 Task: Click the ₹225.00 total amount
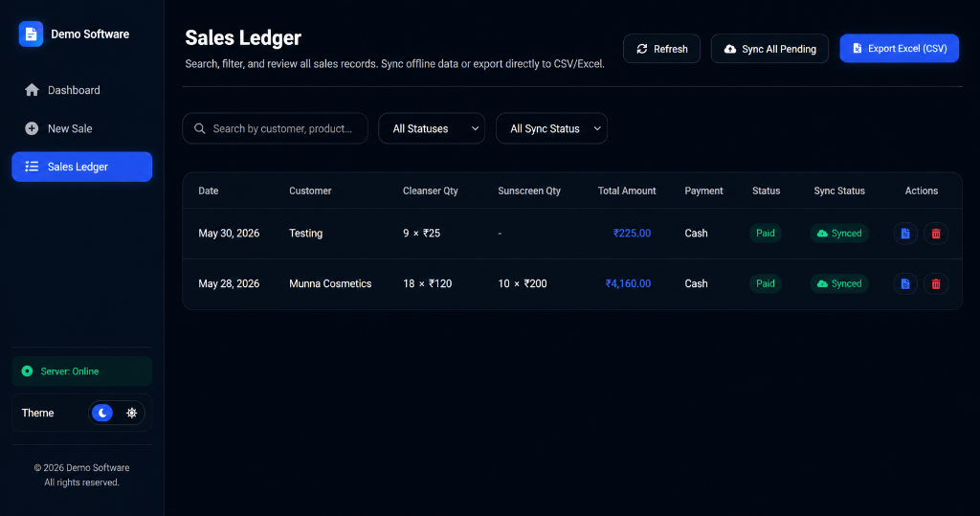pos(632,234)
